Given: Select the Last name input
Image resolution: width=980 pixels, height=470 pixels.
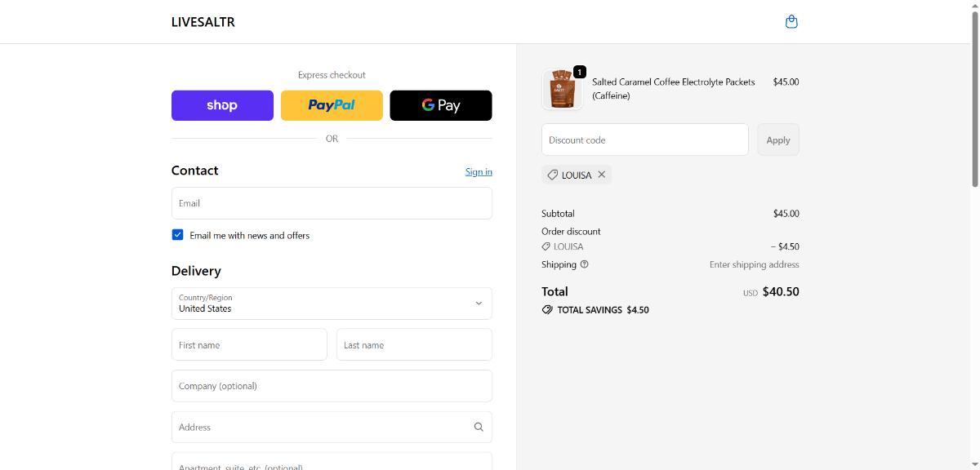Looking at the screenshot, I should (x=414, y=345).
